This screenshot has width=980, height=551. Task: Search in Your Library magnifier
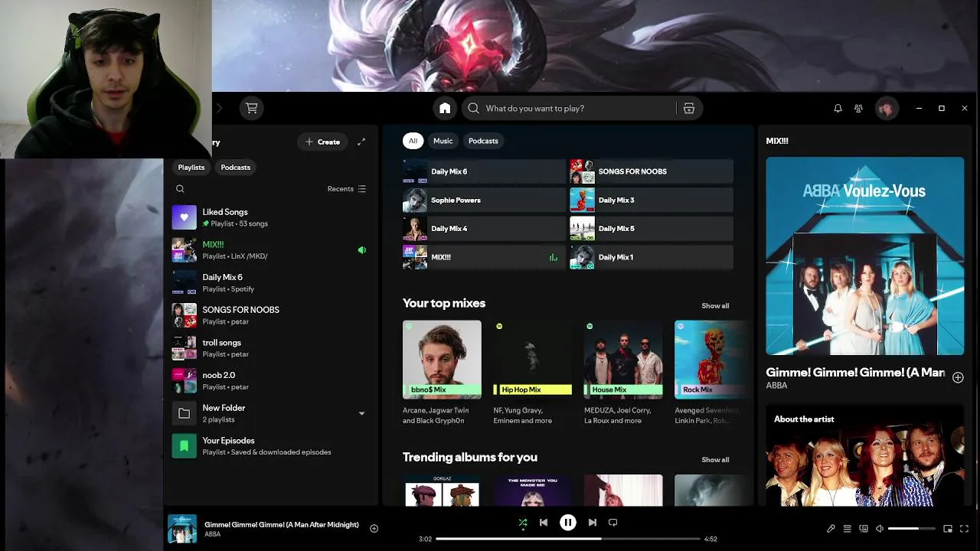(x=180, y=189)
